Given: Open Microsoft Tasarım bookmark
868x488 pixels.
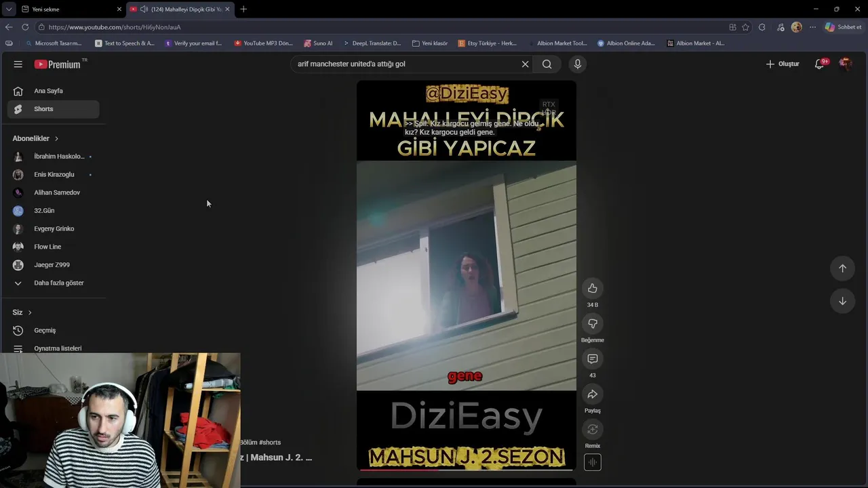Looking at the screenshot, I should coord(53,43).
